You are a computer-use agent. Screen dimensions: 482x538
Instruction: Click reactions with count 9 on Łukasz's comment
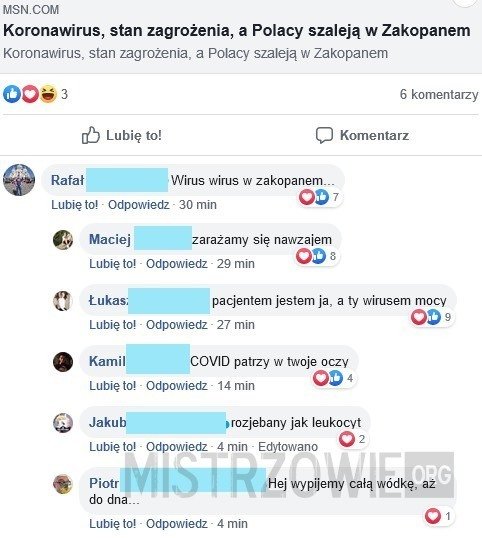432,317
